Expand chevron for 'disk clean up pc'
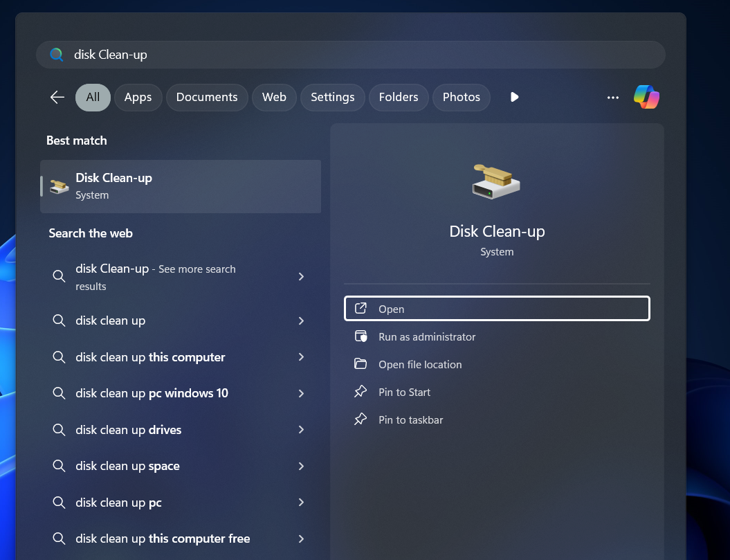 pos(301,503)
